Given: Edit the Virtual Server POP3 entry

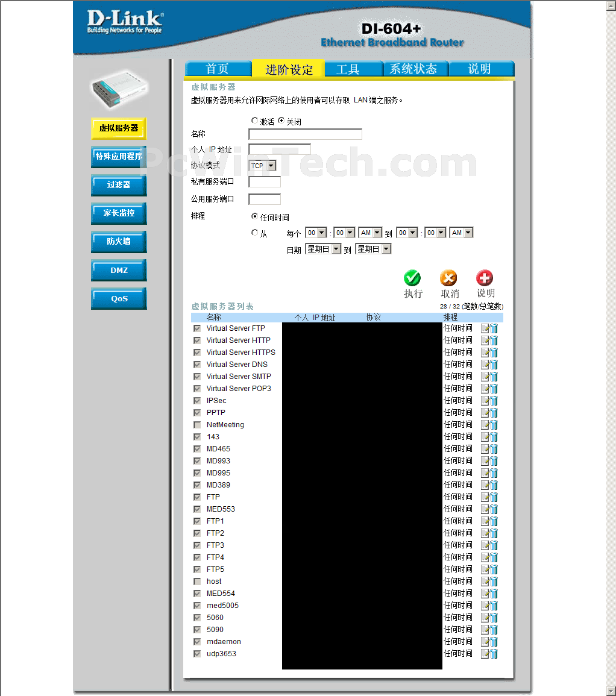Looking at the screenshot, I should coord(485,389).
